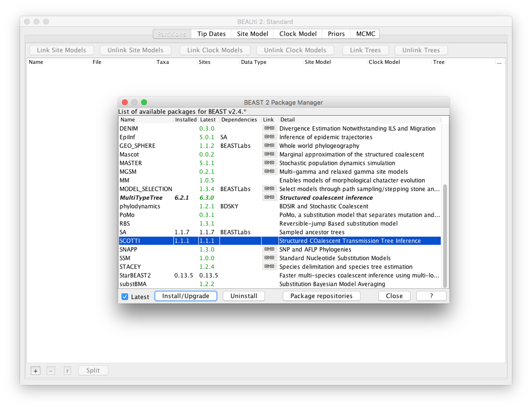
Task: Open the MultiTypeTree package link icon
Action: point(269,197)
